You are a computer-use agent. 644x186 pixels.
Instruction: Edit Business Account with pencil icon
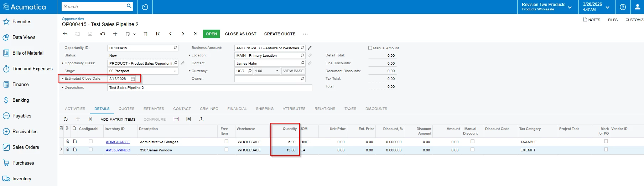[310, 48]
